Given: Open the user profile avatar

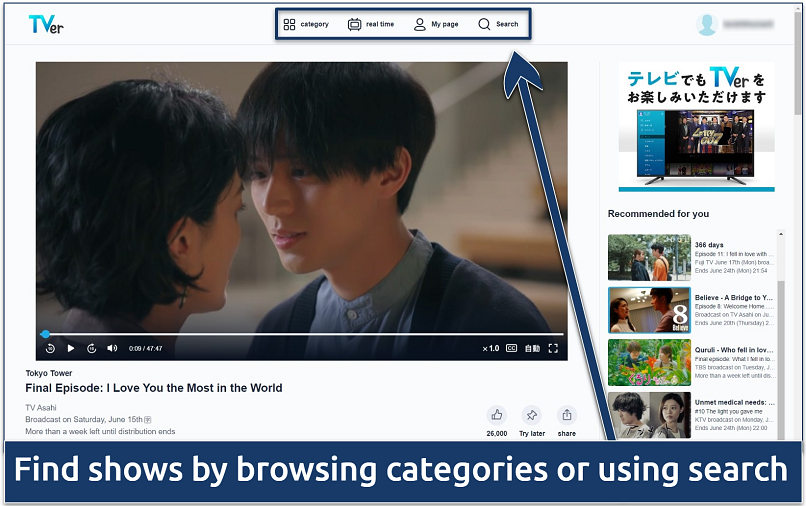Looking at the screenshot, I should [x=707, y=24].
